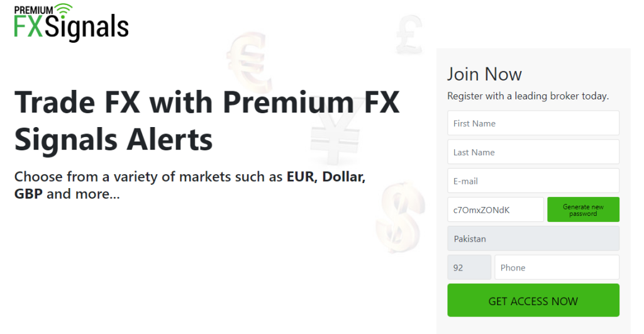This screenshot has height=334, width=644.
Task: Click into the E-mail field
Action: point(533,181)
